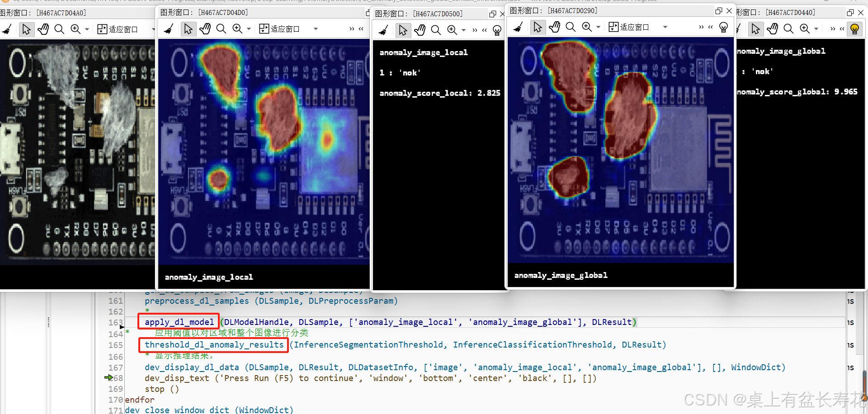Click clear-window broom icon in window H467AC7D0500
This screenshot has height=414, width=868.
pyautogui.click(x=383, y=30)
